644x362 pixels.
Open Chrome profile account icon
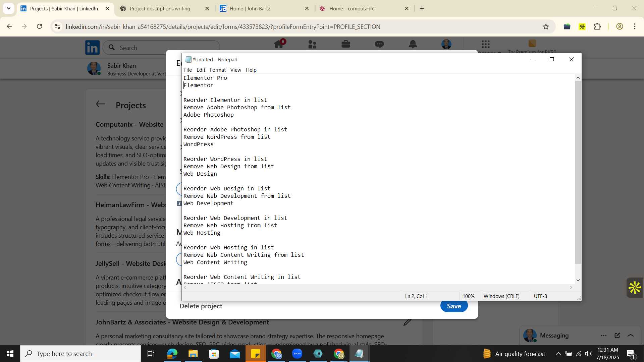coord(620,27)
